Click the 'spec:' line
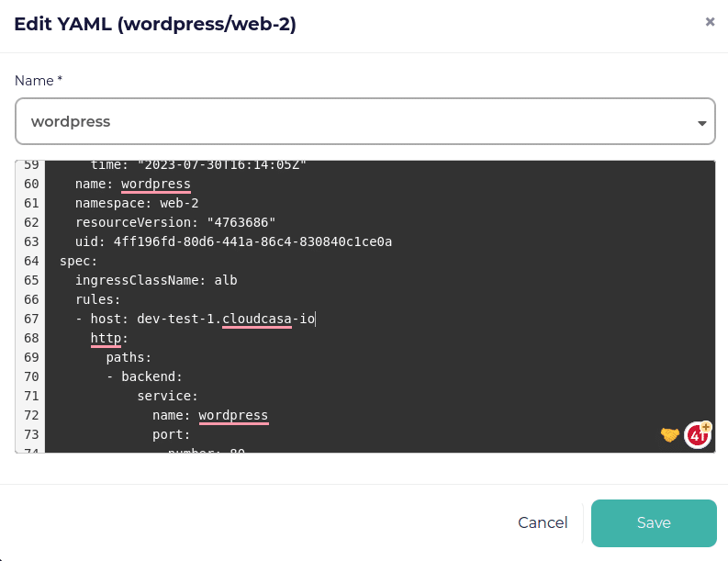The width and height of the screenshot is (728, 561). [x=78, y=261]
